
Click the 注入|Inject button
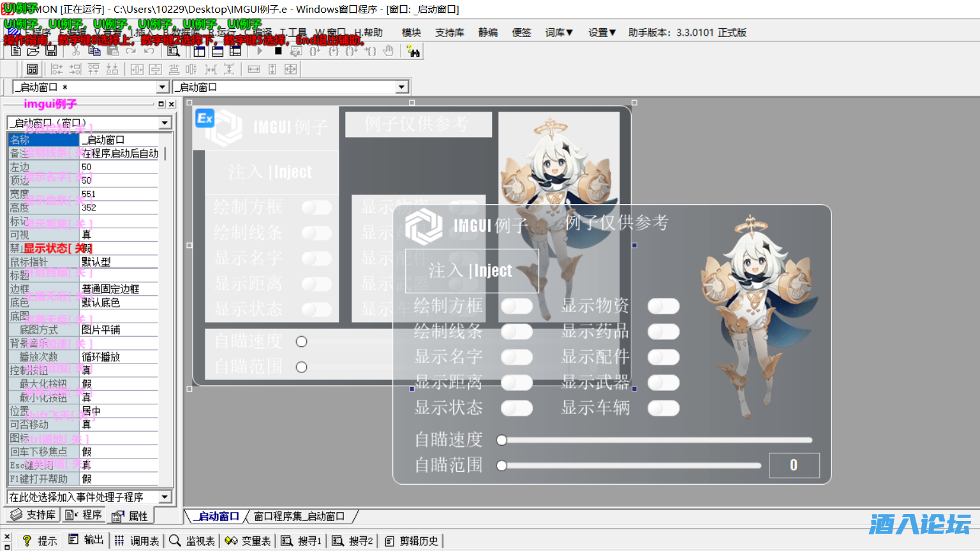(x=471, y=270)
